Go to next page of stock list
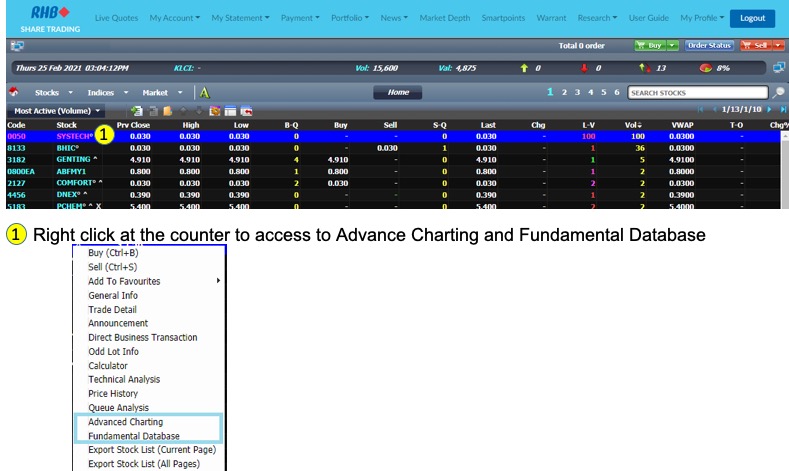This screenshot has width=789, height=471. pyautogui.click(x=769, y=109)
